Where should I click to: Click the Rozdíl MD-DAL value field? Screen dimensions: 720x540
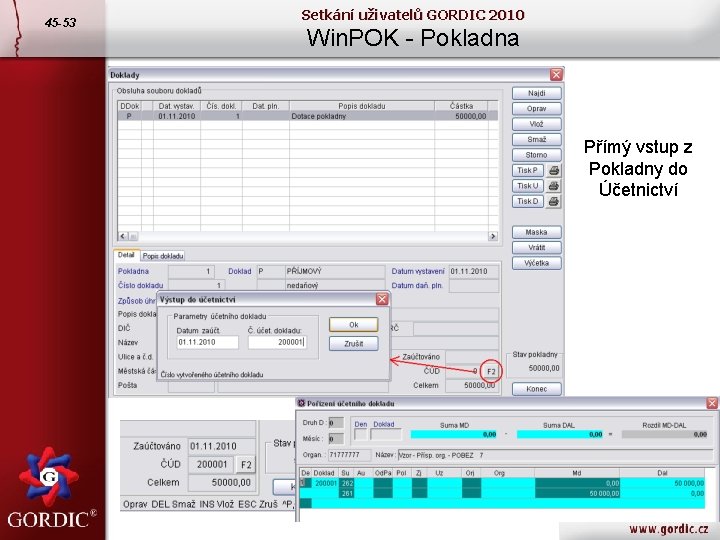click(665, 434)
